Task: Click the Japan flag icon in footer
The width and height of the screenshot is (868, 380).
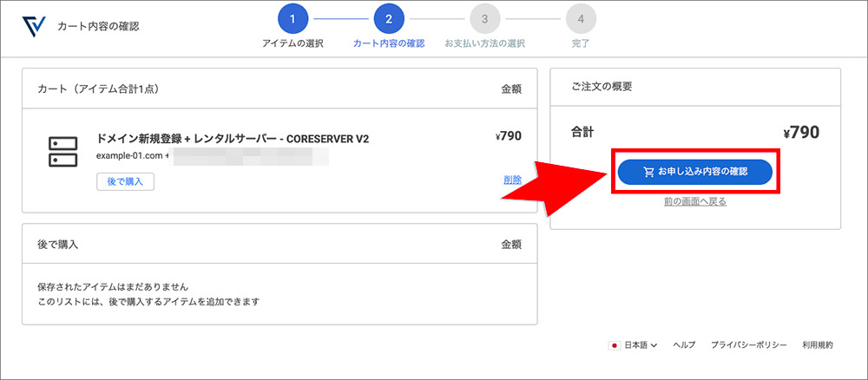Action: pos(614,345)
